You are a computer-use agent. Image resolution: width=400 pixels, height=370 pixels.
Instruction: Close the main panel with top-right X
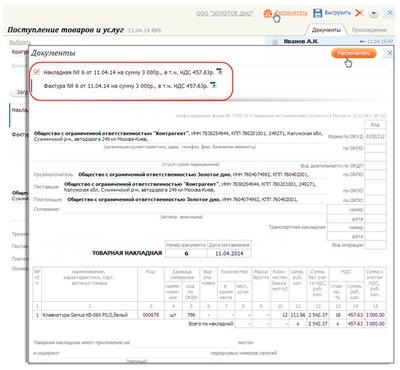389,13
